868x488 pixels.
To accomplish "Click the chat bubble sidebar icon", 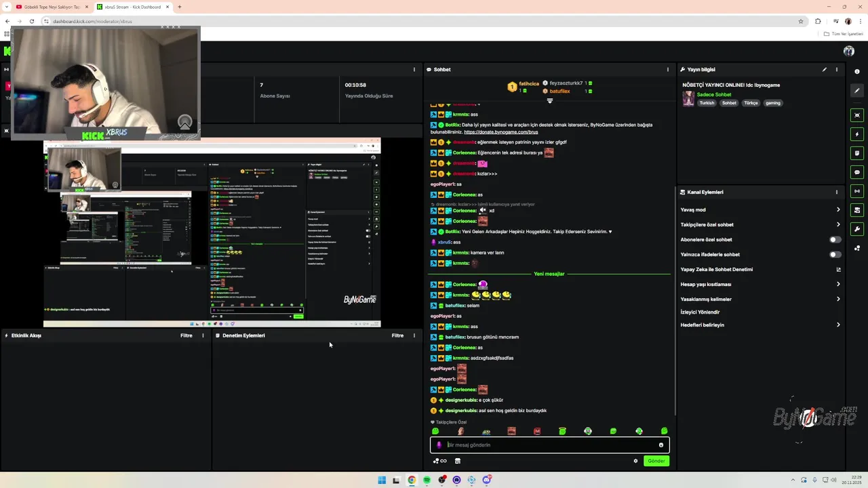I will pyautogui.click(x=857, y=172).
